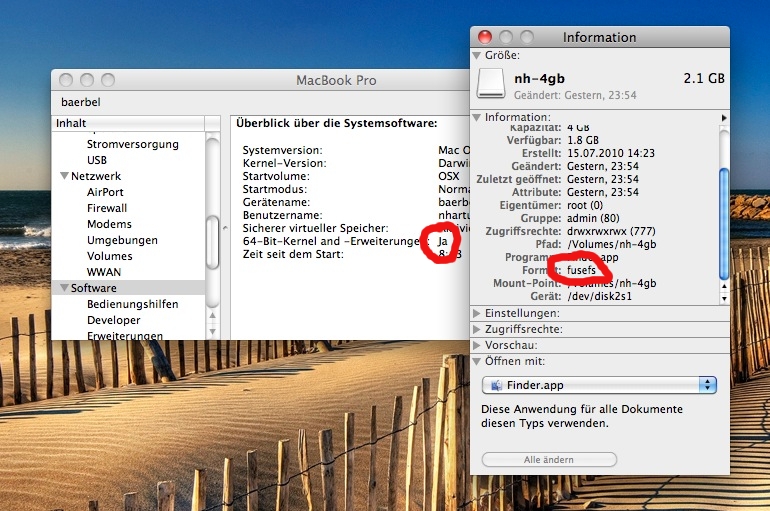Select Modems under Netzwerk
Screen dimensions: 770x511
[109, 224]
